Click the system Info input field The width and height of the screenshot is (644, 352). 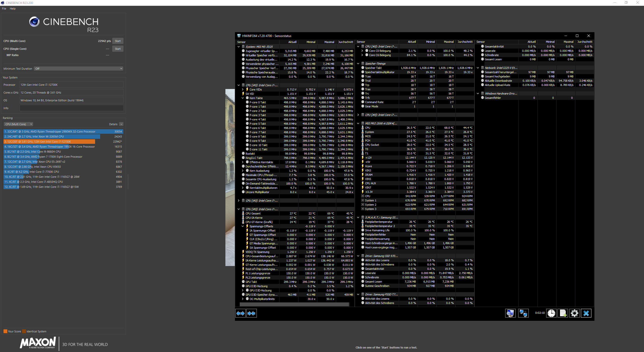pyautogui.click(x=71, y=108)
